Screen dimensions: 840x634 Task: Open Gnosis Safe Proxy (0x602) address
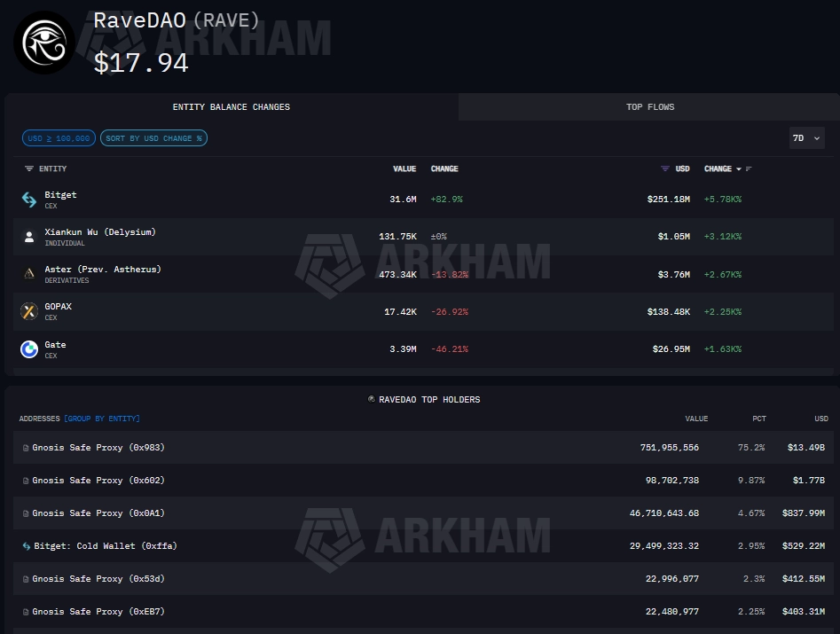[x=98, y=481]
